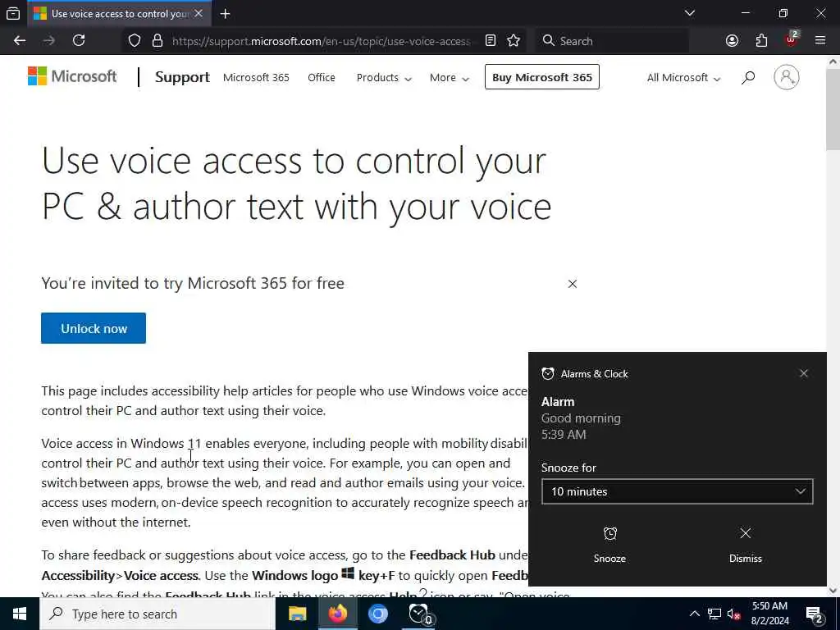Click the red extension icon with badge 2
Screen dimensions: 840x630
792,39
